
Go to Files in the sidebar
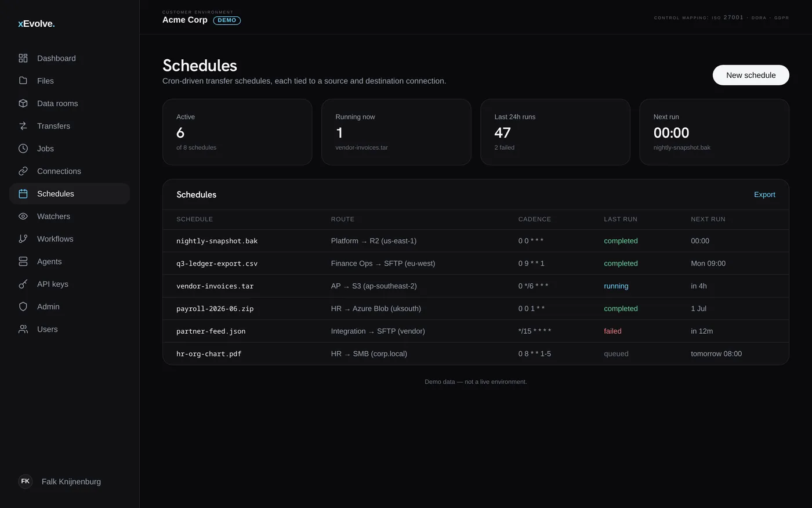click(70, 81)
